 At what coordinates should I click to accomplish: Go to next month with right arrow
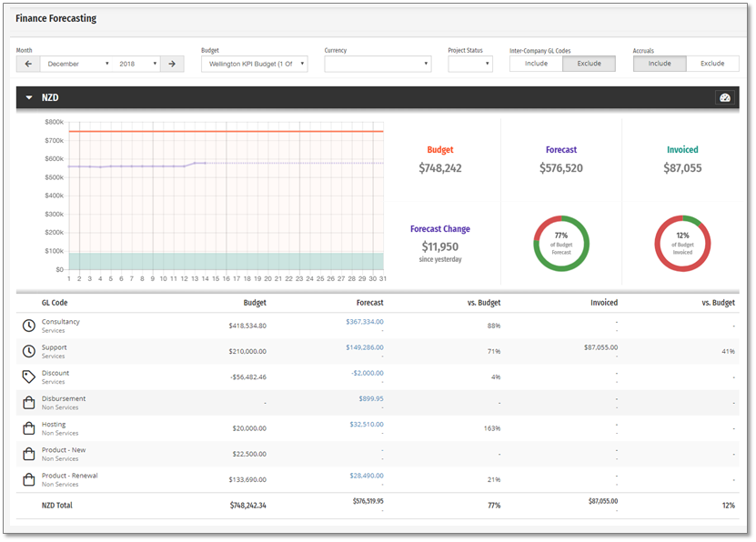[x=172, y=64]
